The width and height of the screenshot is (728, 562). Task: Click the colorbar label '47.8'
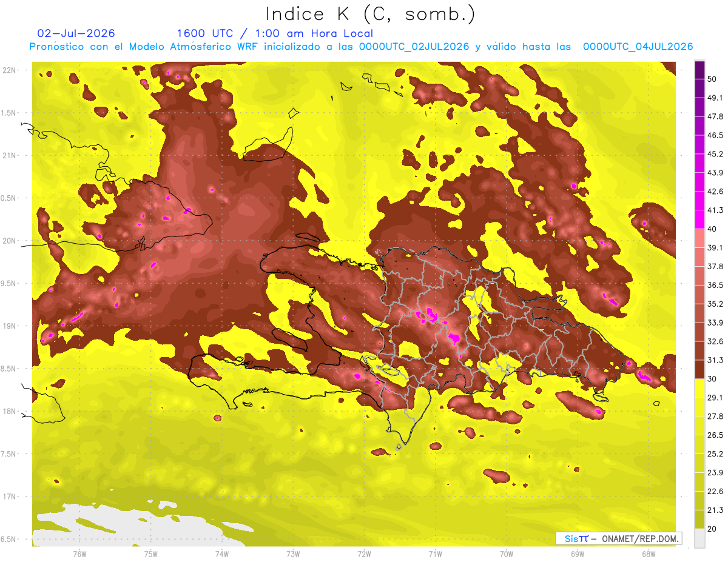pos(716,117)
